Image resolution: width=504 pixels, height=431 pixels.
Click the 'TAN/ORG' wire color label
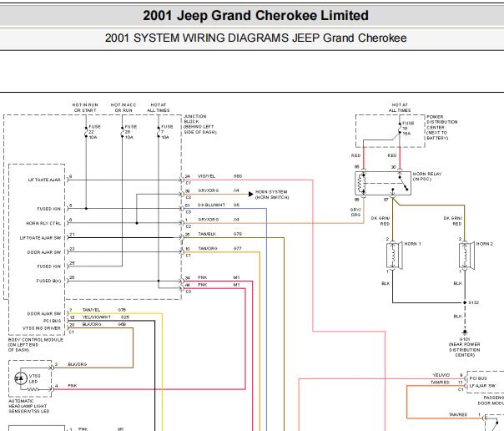[208, 248]
